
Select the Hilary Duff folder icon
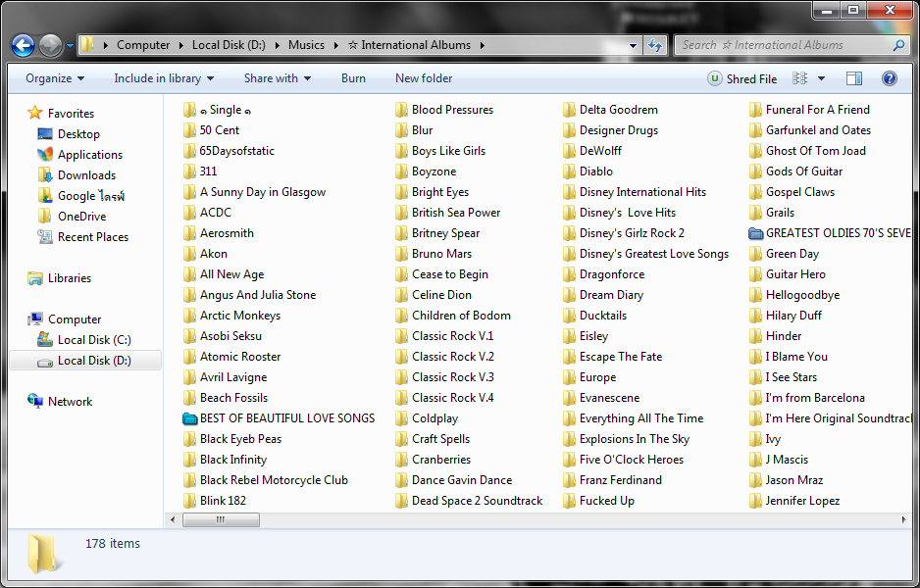(x=755, y=316)
